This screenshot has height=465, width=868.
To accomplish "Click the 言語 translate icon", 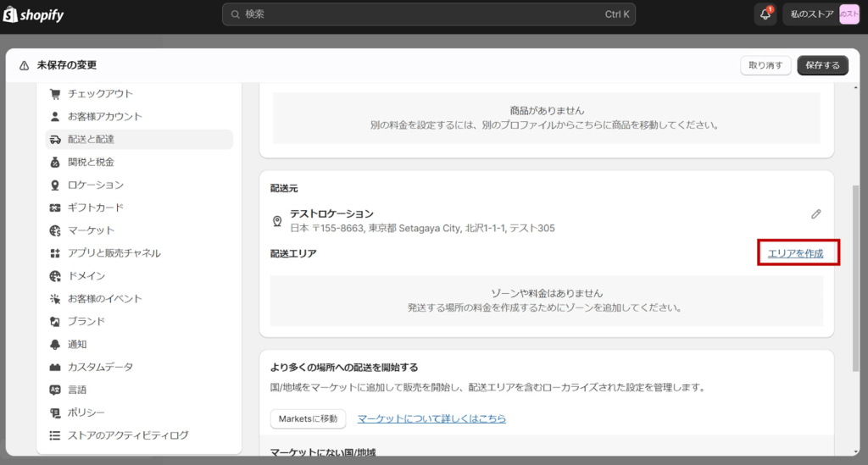I will click(55, 390).
